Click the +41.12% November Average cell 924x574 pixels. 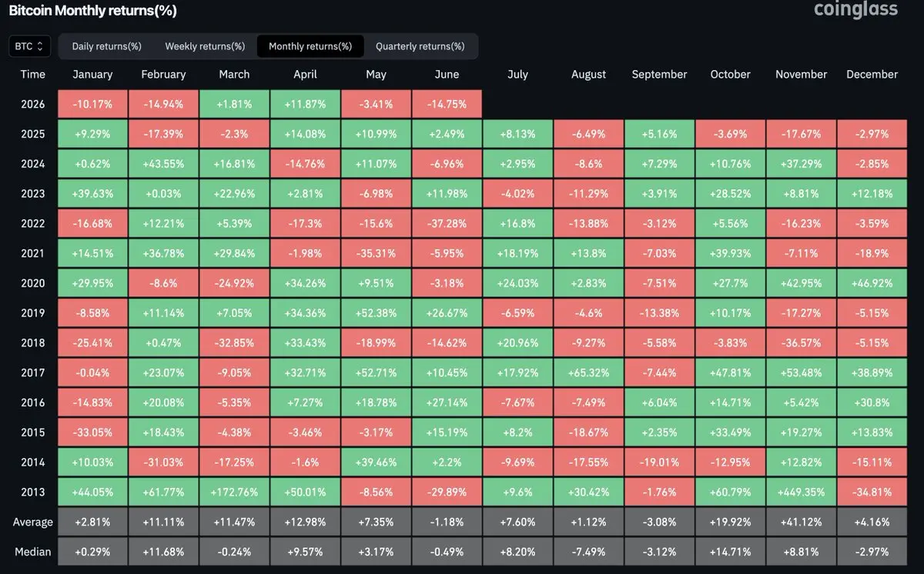pos(801,522)
